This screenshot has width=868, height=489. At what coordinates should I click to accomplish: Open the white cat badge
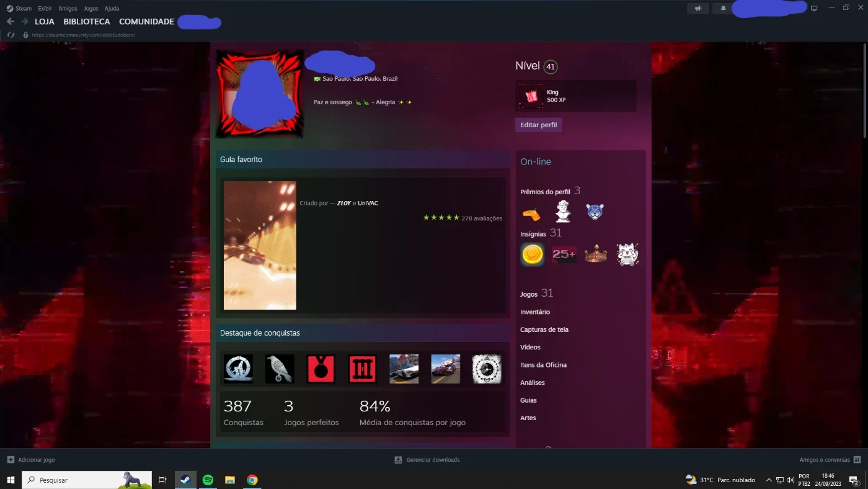(627, 254)
